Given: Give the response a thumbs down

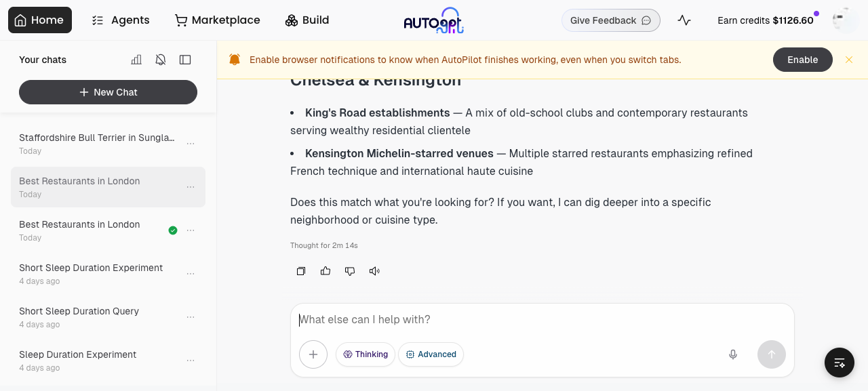Looking at the screenshot, I should [x=350, y=271].
